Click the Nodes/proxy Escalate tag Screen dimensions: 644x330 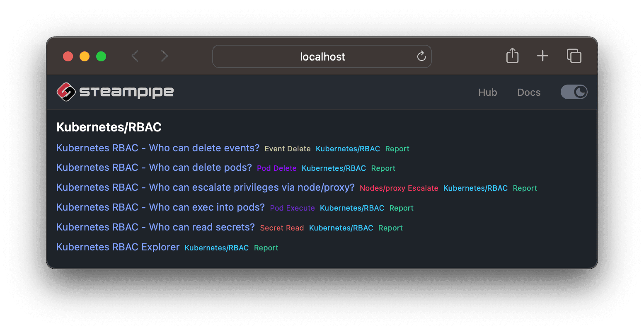click(399, 188)
